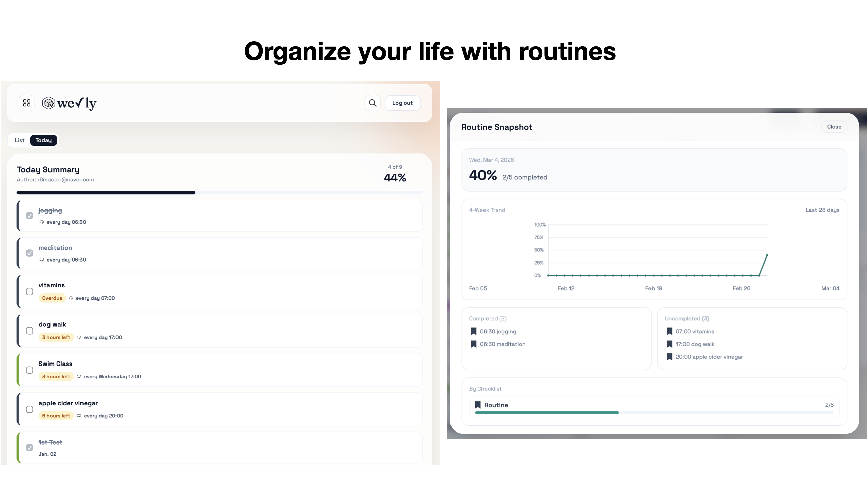Image resolution: width=868 pixels, height=484 pixels.
Task: Click the bookmark icon beside 06:30 jogging
Action: pyautogui.click(x=474, y=331)
